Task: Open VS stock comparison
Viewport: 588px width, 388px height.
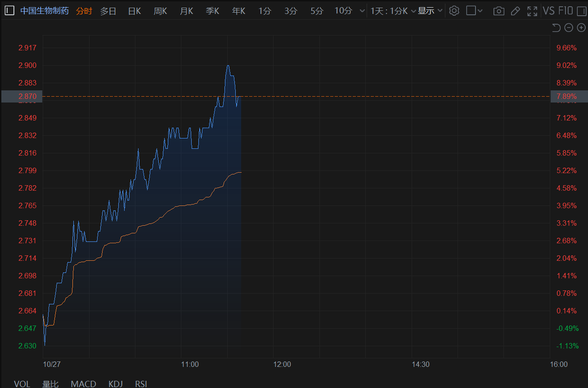Action: point(548,11)
